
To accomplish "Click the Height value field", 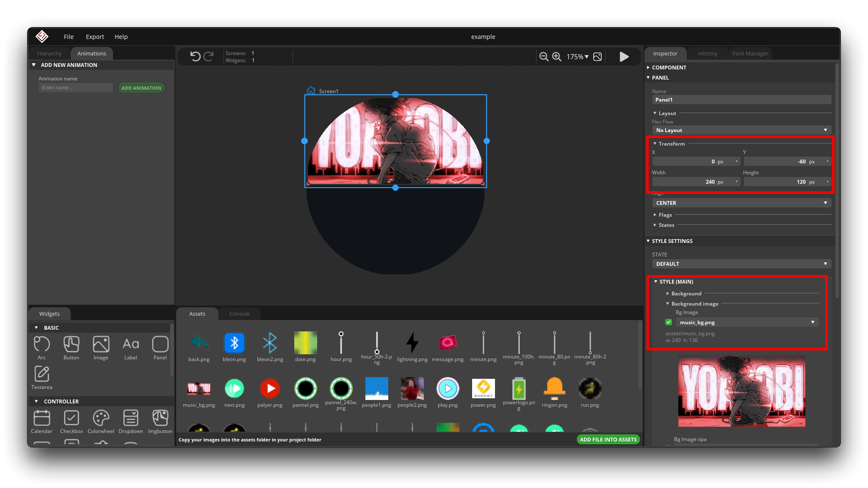I will [787, 182].
